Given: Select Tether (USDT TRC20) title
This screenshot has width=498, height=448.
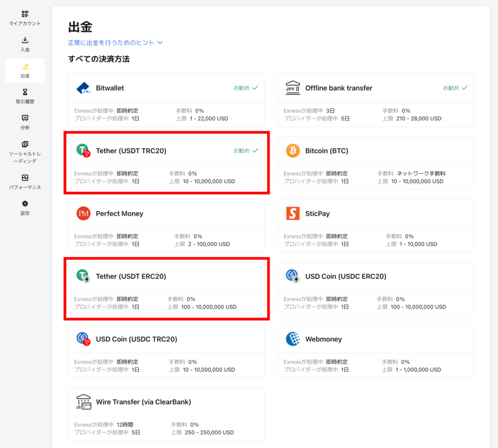Looking at the screenshot, I should coord(131,151).
